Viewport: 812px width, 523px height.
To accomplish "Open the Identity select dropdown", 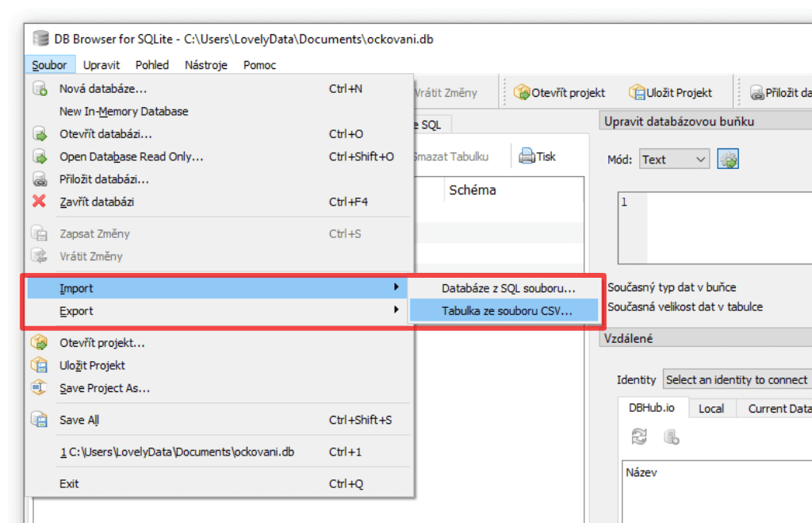I will (x=737, y=380).
